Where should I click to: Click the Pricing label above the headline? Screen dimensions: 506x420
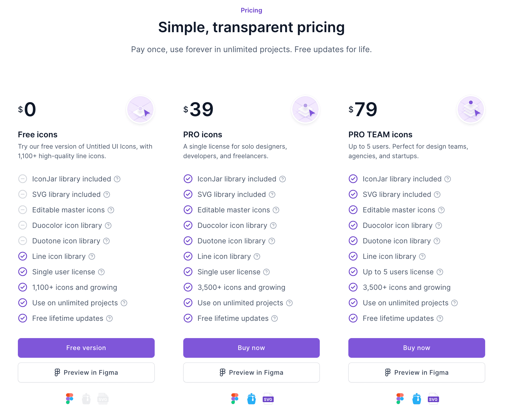click(251, 10)
